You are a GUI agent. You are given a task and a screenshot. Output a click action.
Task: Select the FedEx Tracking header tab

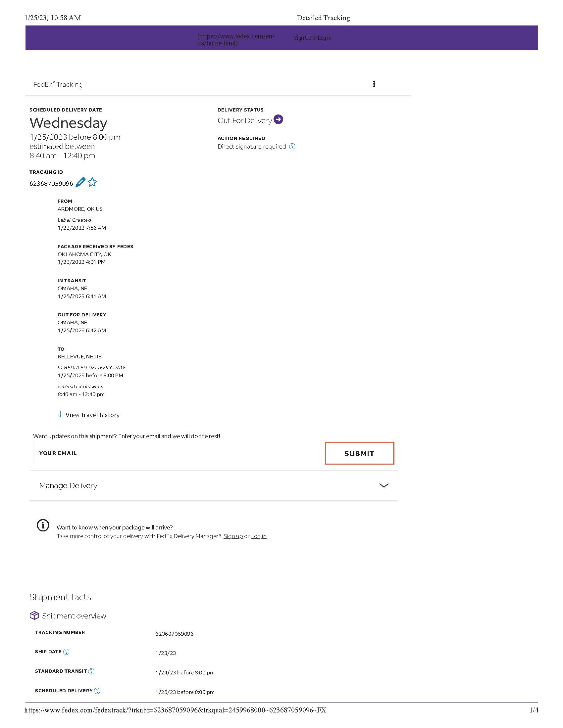57,84
